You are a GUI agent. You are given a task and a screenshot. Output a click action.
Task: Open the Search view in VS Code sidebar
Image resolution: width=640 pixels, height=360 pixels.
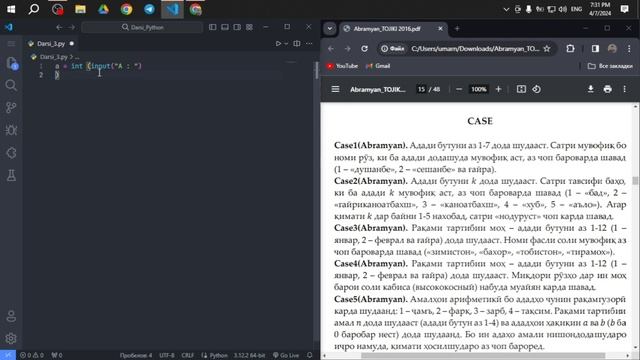coord(11,85)
